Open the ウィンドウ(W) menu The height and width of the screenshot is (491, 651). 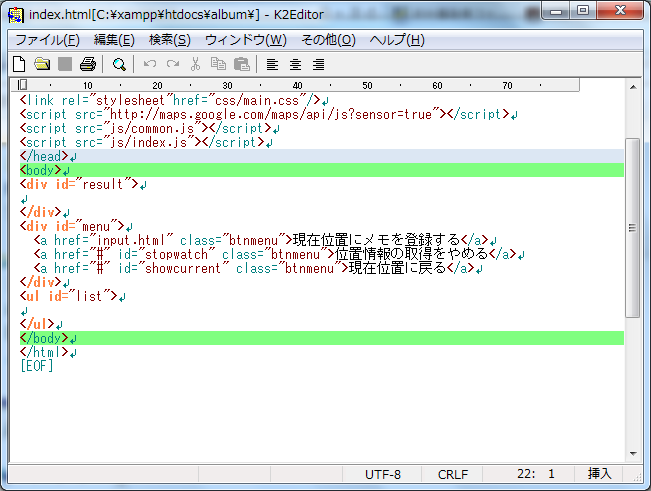246,40
